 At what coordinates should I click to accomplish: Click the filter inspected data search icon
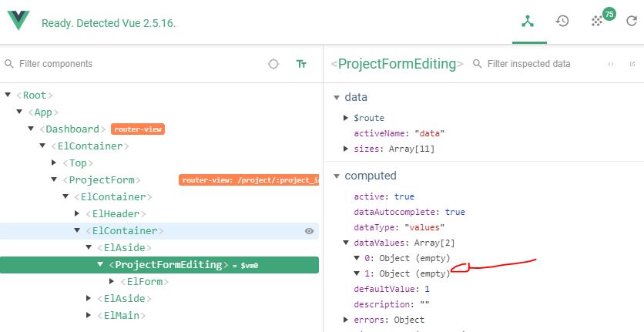click(x=477, y=64)
